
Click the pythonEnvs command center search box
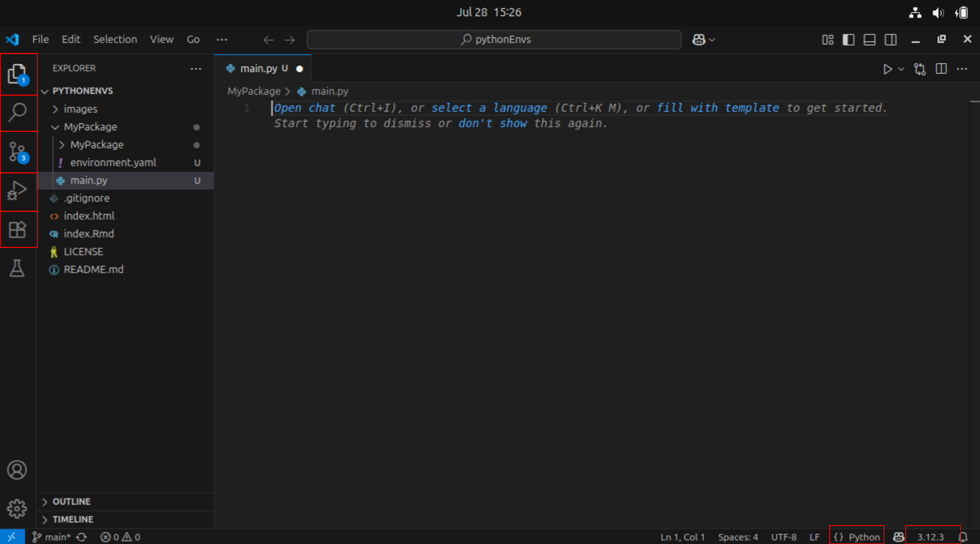(x=494, y=39)
